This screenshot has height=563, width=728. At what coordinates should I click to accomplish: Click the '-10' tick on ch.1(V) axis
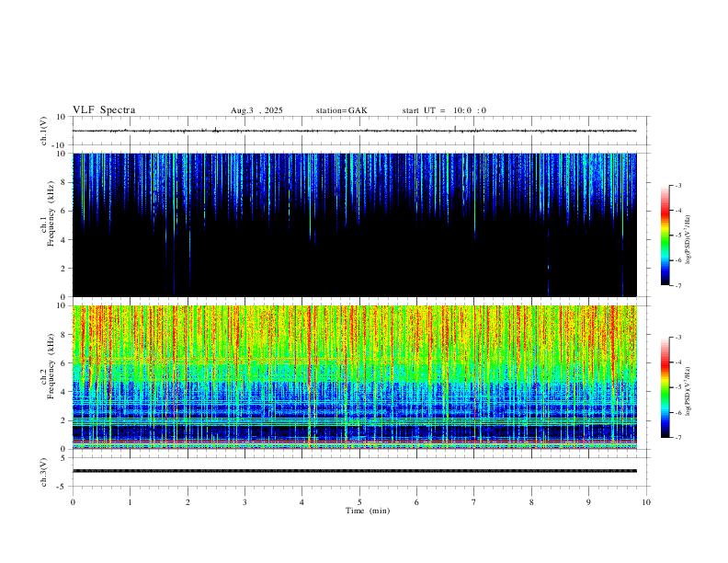coord(61,145)
